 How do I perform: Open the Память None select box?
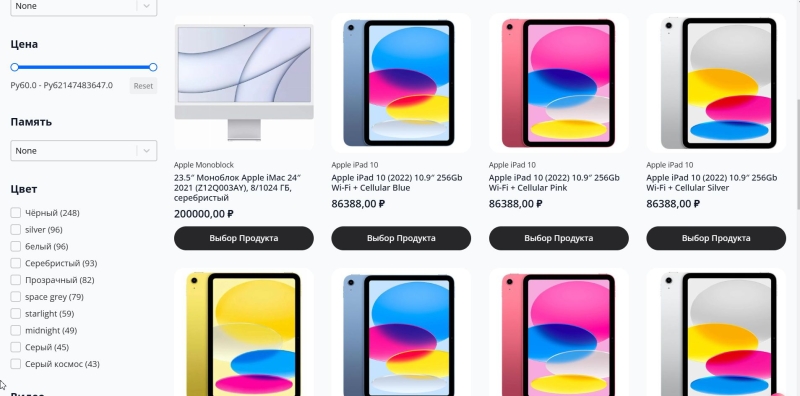[84, 151]
